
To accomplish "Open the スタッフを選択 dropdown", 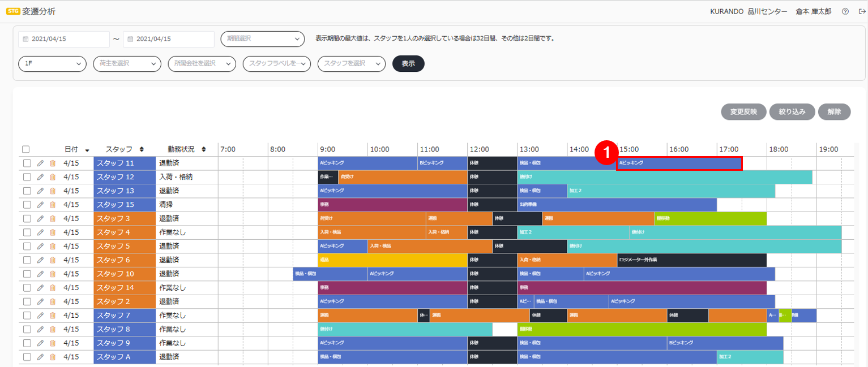I will pos(351,64).
